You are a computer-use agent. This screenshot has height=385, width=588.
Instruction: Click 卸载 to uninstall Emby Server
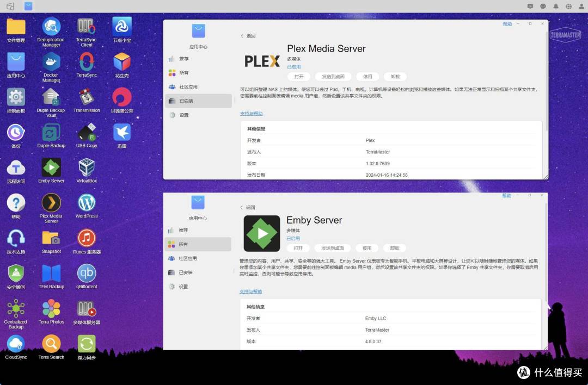[395, 248]
